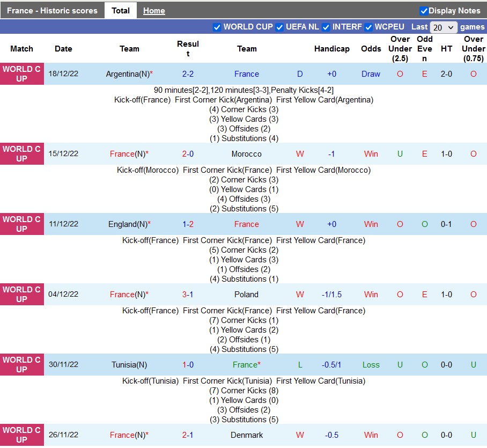Click the WORLD CUP badge for 18/12/22 match
This screenshot has width=487, height=448.
(x=21, y=74)
